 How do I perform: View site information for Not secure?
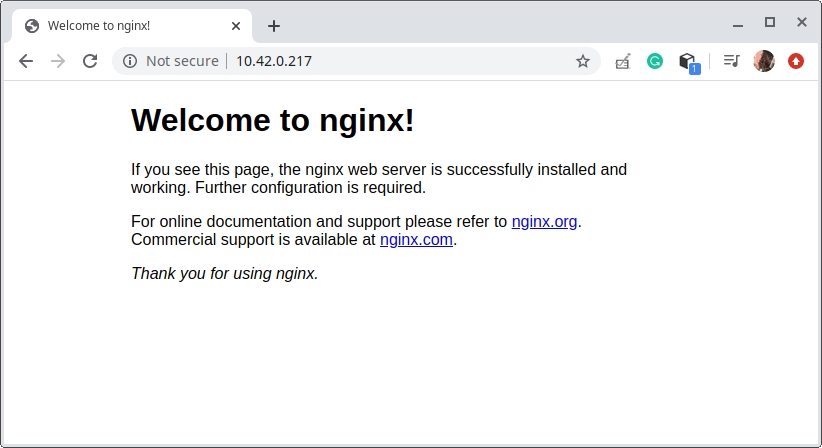(x=129, y=61)
